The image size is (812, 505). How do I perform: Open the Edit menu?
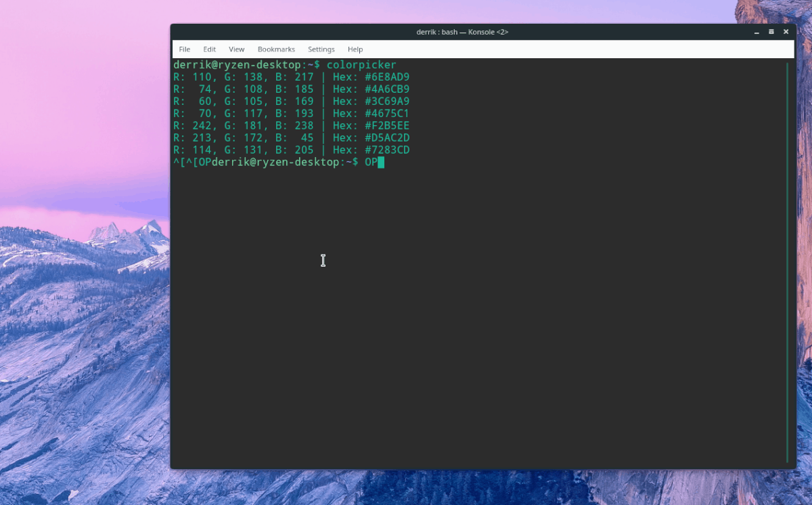[210, 49]
